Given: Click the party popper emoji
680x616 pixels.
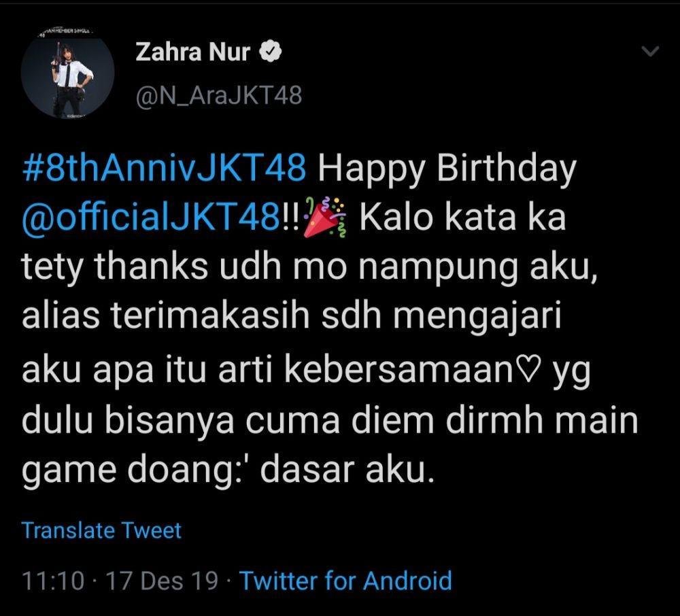Looking at the screenshot, I should [324, 217].
